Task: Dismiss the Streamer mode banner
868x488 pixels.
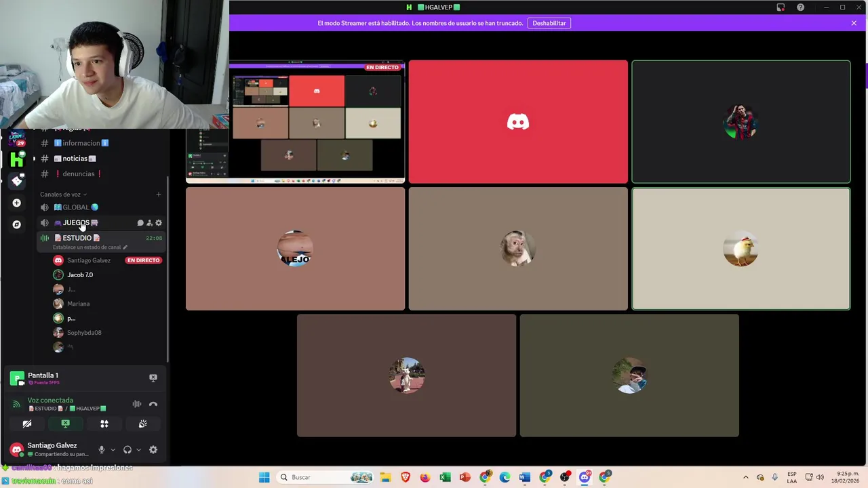Action: 854,23
